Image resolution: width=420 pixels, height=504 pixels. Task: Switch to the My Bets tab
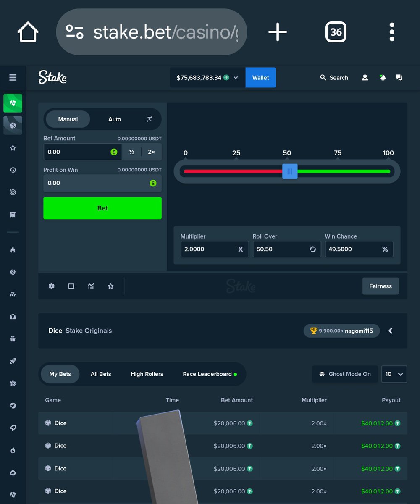(x=60, y=374)
